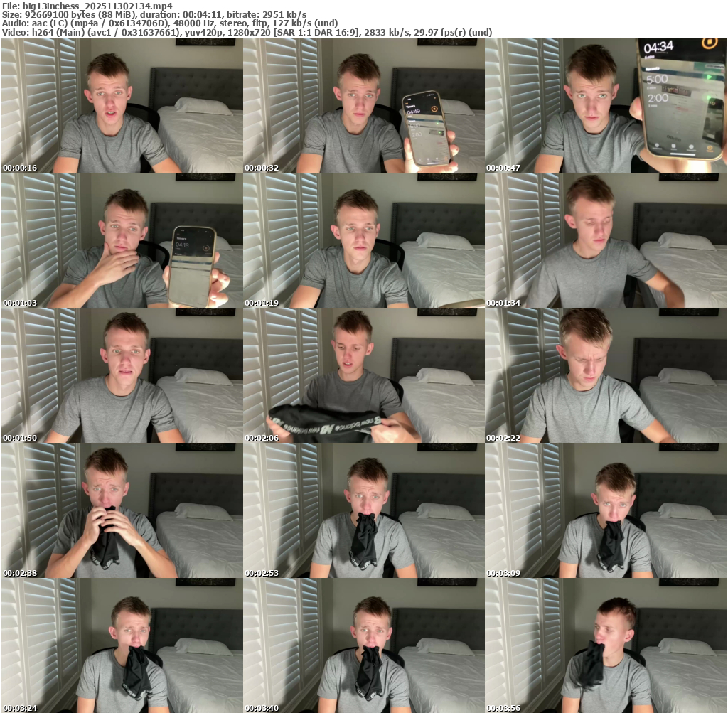Click the 'Size: 92669100 bytes' info line
Image resolution: width=728 pixels, height=713 pixels.
pyautogui.click(x=154, y=14)
